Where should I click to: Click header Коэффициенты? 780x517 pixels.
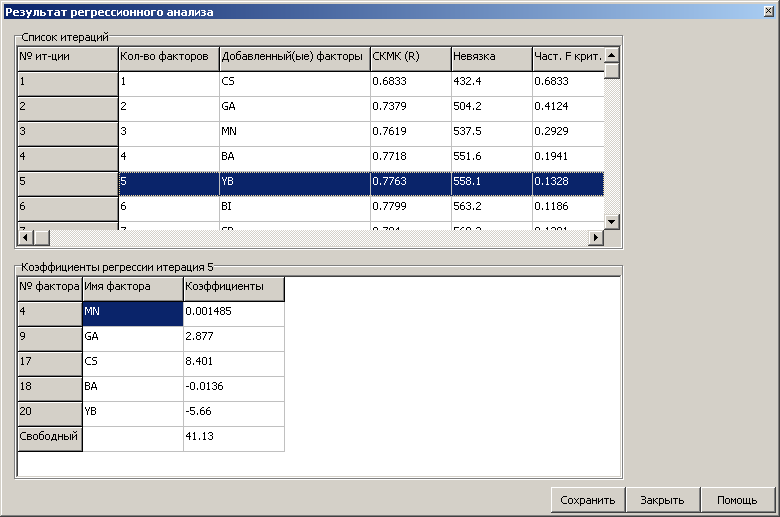[234, 289]
